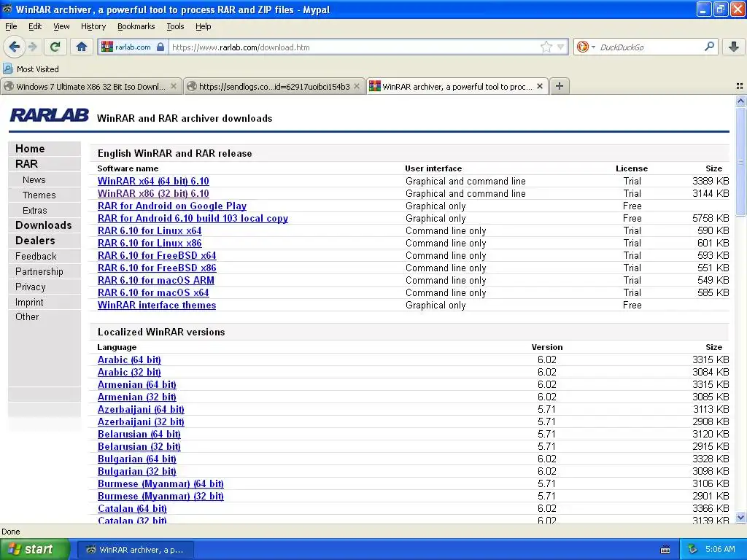This screenshot has width=747, height=560.
Task: Open the list all tabs icon
Action: point(740,86)
